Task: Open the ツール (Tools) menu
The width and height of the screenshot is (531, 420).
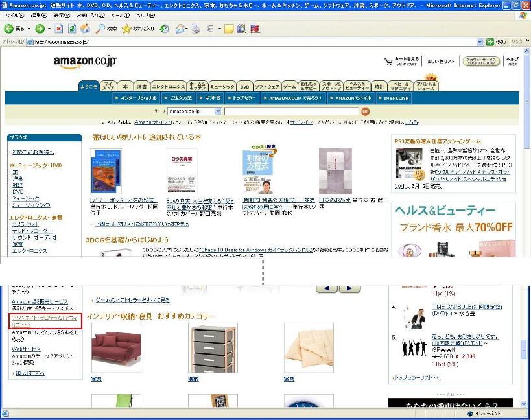Action: point(120,16)
